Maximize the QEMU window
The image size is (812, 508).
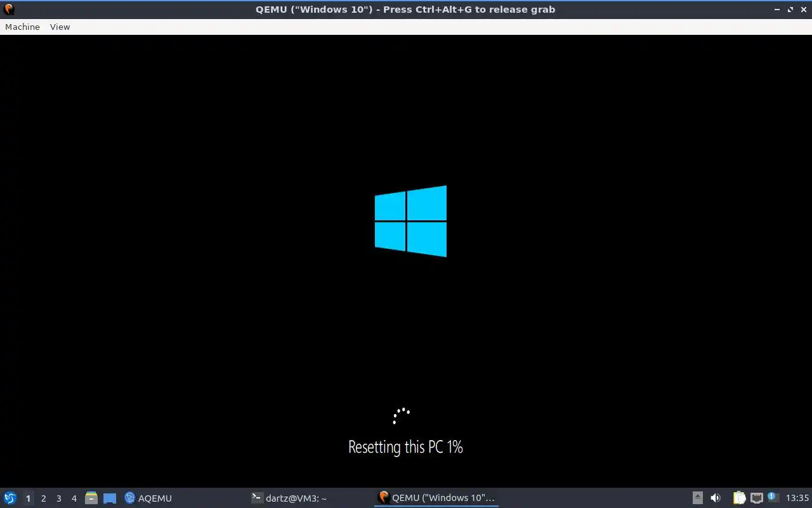click(790, 10)
